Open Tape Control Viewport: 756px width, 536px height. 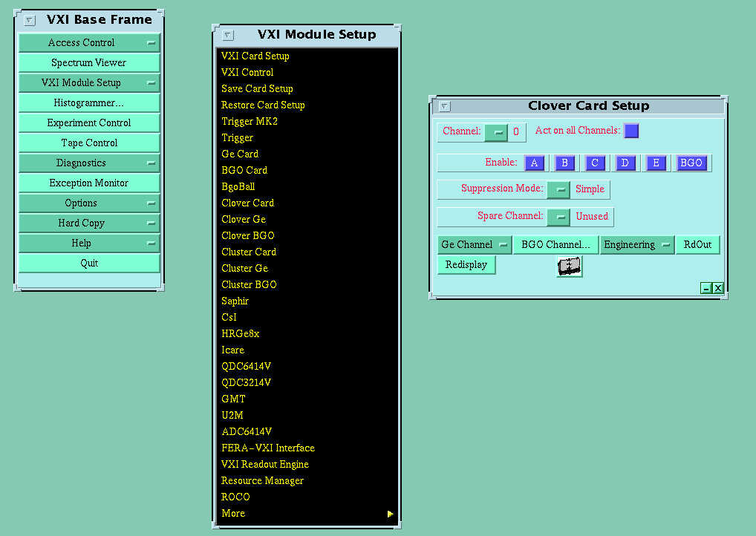click(x=89, y=143)
